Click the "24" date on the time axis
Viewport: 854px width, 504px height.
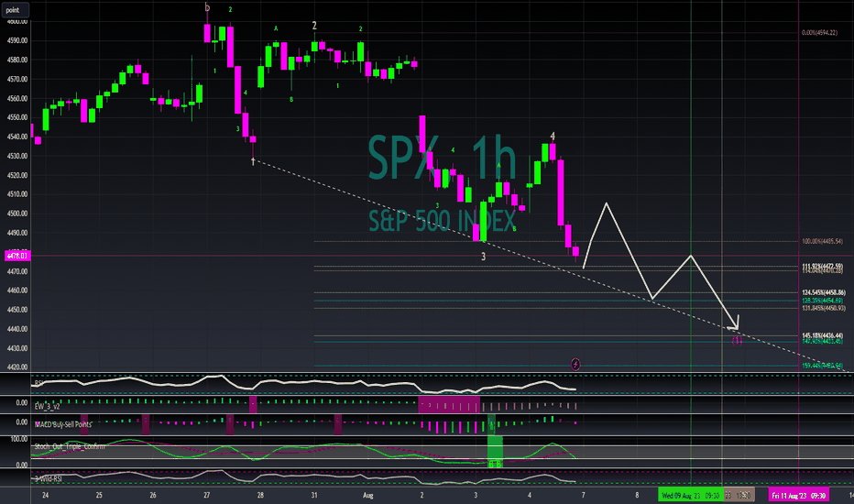tap(45, 495)
